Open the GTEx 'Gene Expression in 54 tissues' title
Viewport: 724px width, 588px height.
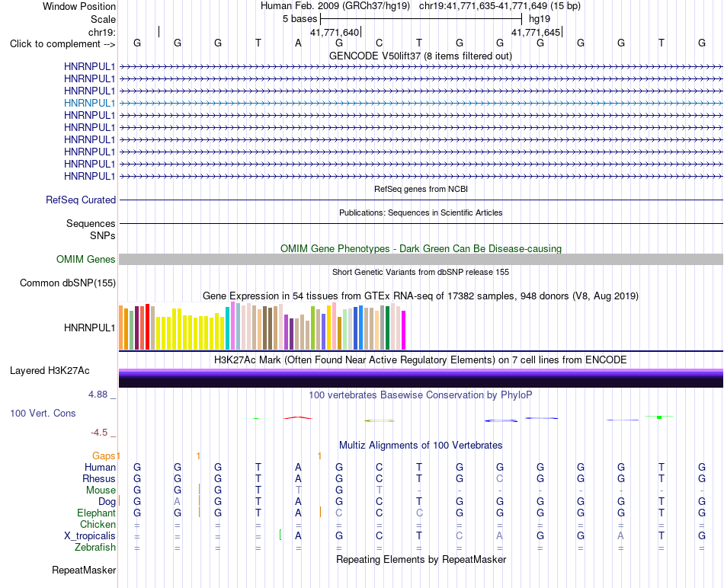[x=421, y=296]
